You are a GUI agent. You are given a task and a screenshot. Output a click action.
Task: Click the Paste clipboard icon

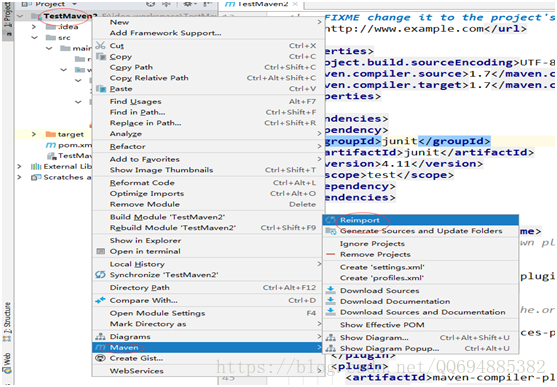(101, 88)
